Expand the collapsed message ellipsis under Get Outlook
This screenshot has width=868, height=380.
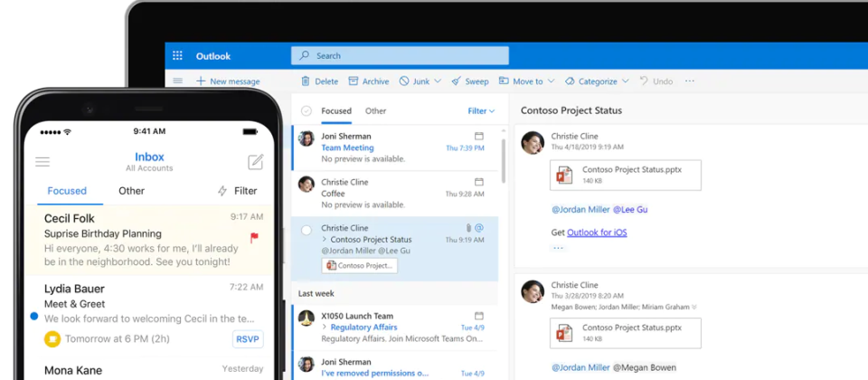coord(558,248)
